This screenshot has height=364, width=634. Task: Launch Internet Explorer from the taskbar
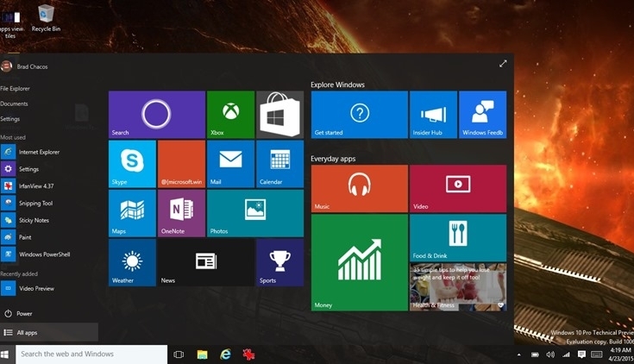[x=226, y=355]
